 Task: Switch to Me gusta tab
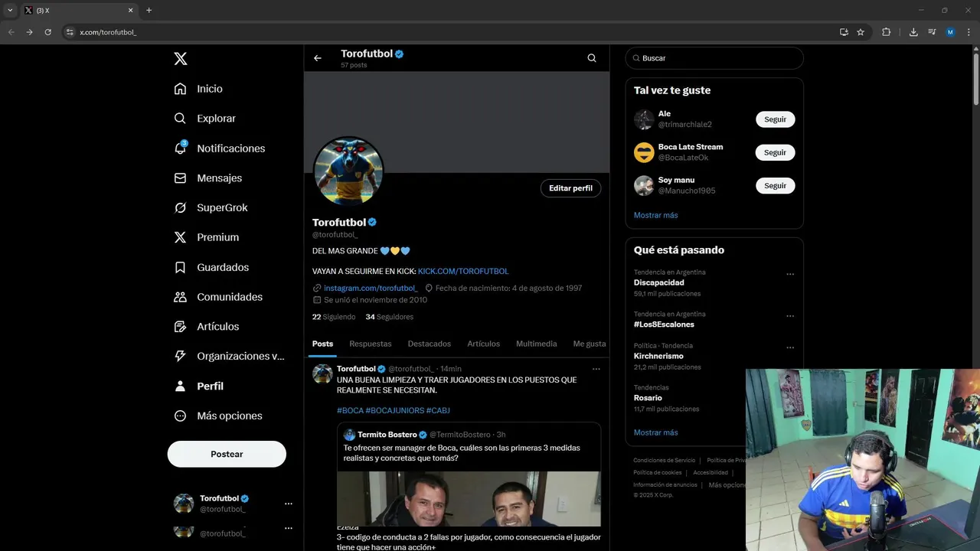(x=590, y=344)
